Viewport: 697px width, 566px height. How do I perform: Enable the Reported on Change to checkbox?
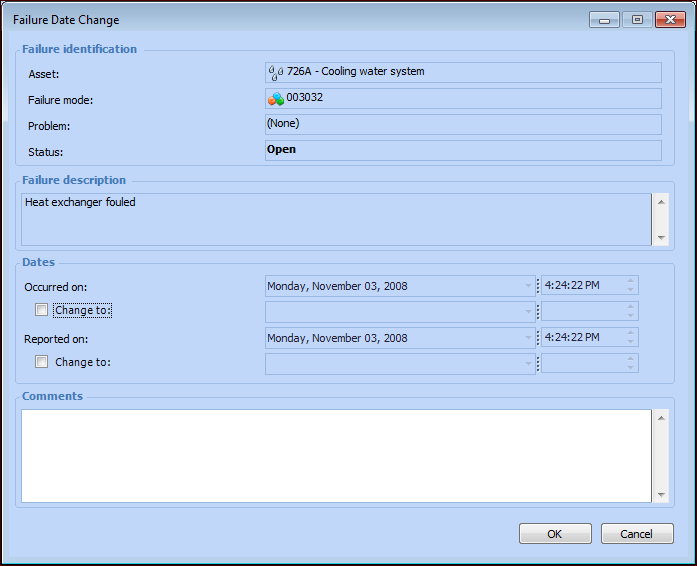tap(41, 362)
